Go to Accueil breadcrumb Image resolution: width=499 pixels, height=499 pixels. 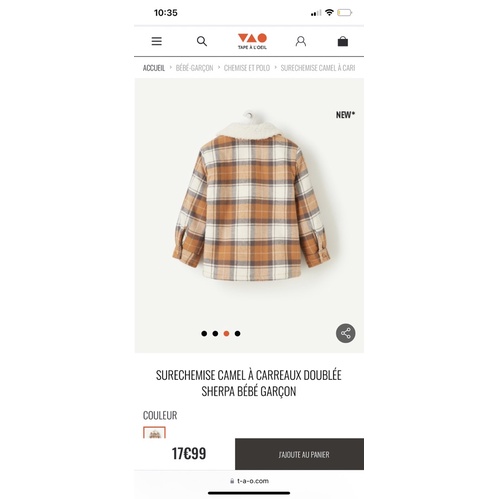pyautogui.click(x=154, y=68)
